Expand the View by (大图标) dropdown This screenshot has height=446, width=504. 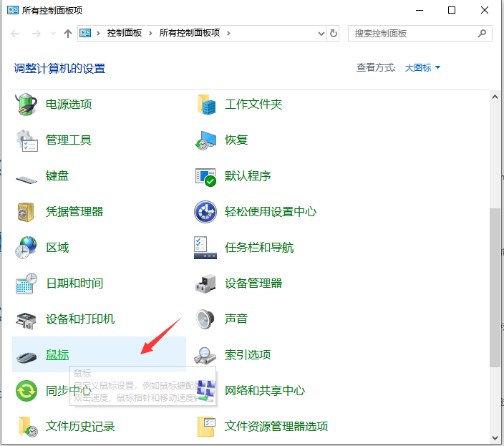coord(423,68)
